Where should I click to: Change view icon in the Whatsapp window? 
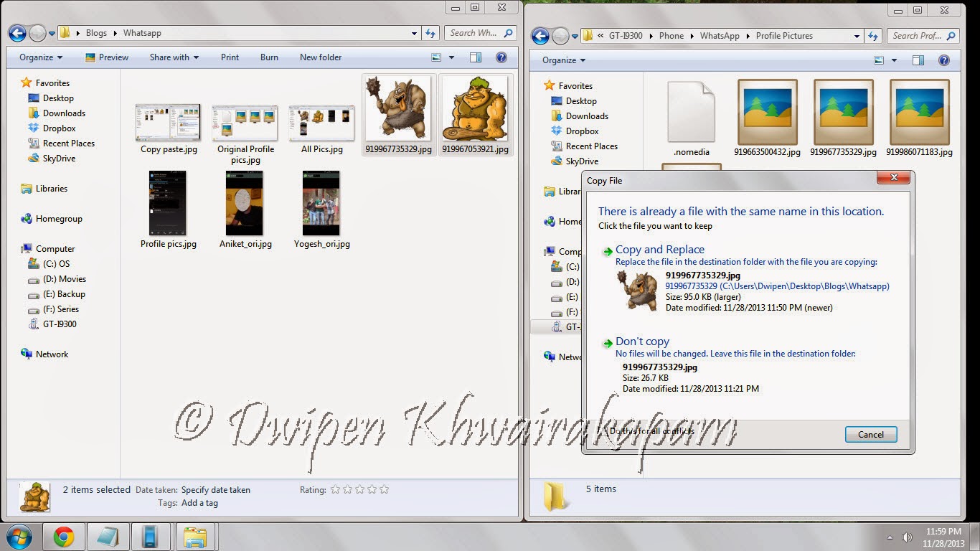pyautogui.click(x=436, y=57)
